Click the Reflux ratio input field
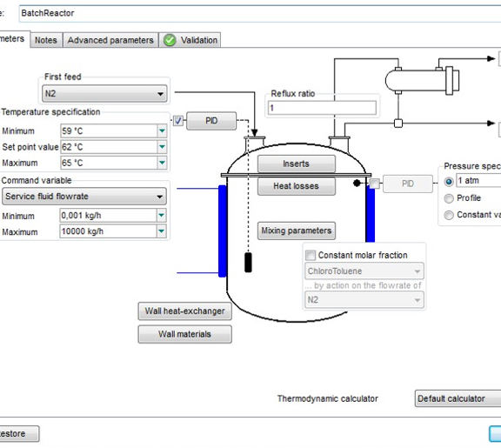Image resolution: width=501 pixels, height=448 pixels. pos(322,108)
